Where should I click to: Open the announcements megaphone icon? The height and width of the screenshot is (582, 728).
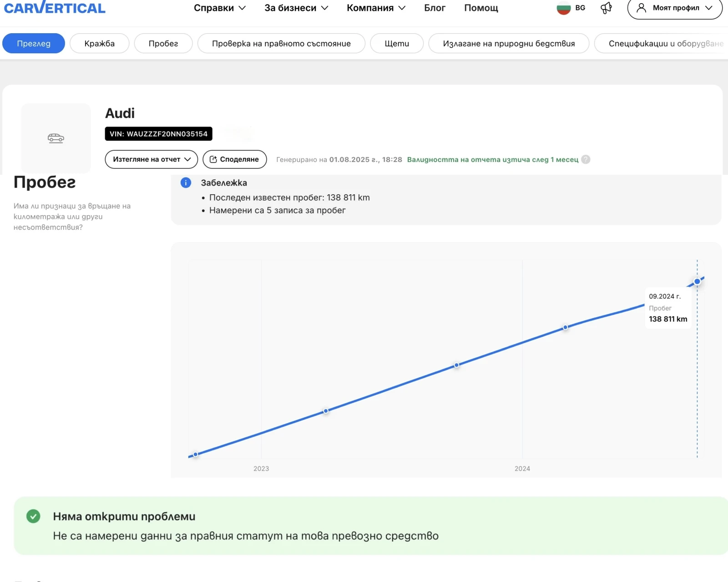tap(606, 8)
